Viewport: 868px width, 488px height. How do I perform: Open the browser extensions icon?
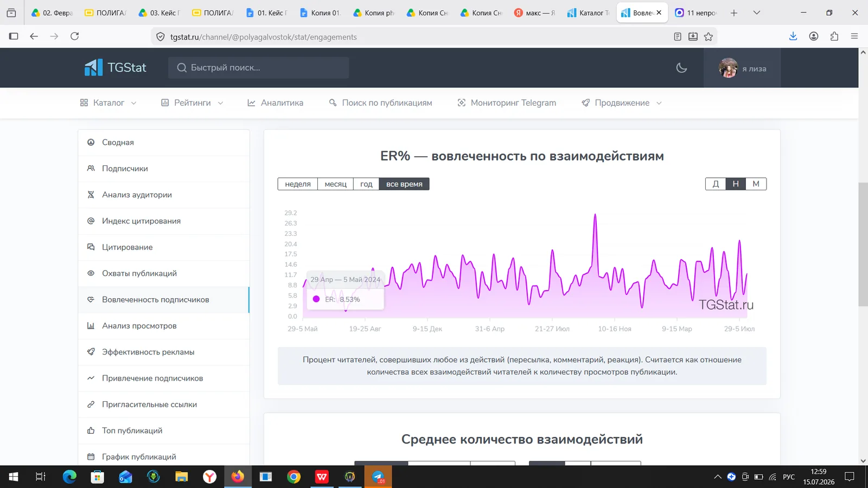point(834,36)
